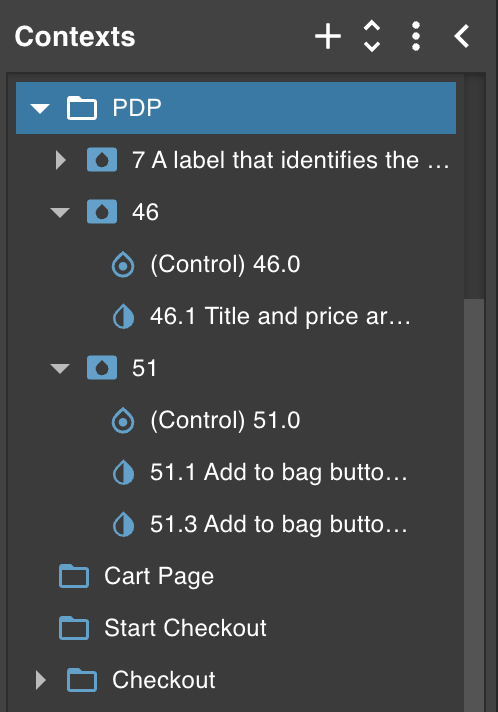The image size is (498, 712).
Task: Click the Control 46.0 droplet icon
Action: (123, 264)
